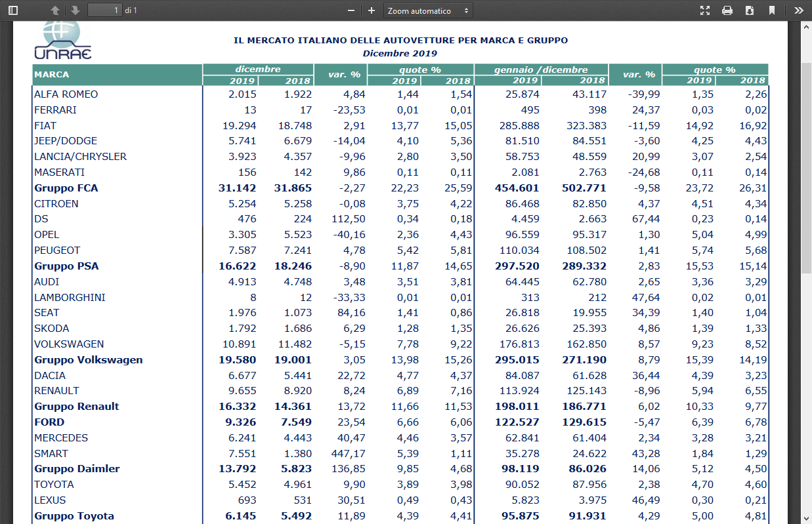
Task: Click the CITROEN row label
Action: 56,204
